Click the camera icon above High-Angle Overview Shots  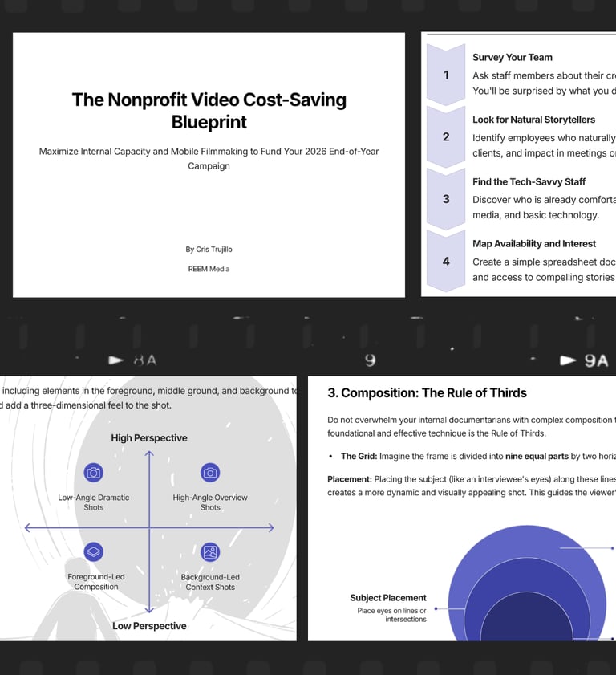(x=210, y=473)
